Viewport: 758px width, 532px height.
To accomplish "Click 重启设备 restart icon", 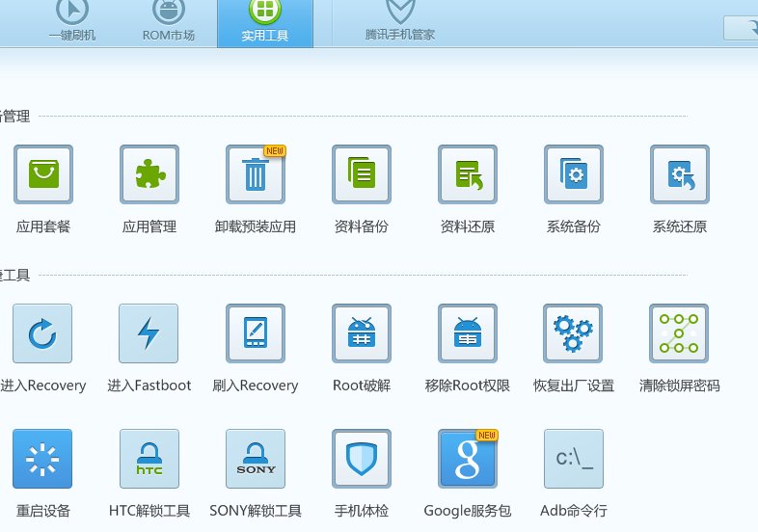I will tap(43, 460).
